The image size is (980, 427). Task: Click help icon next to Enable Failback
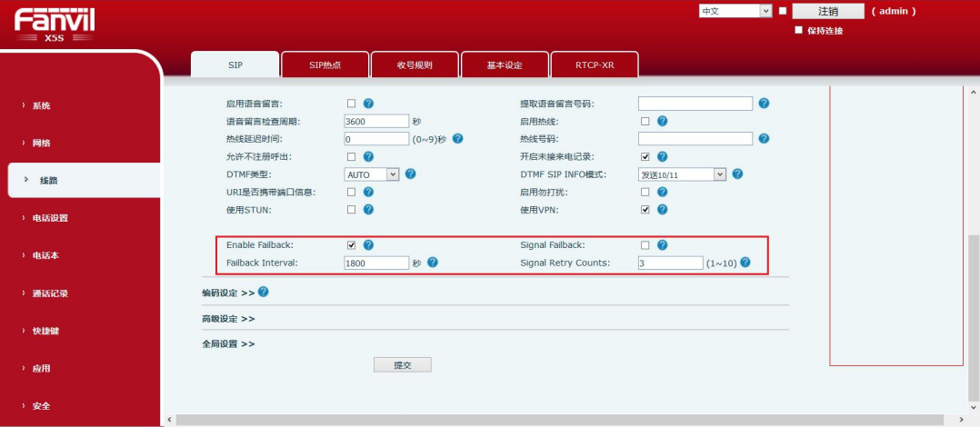click(x=369, y=245)
